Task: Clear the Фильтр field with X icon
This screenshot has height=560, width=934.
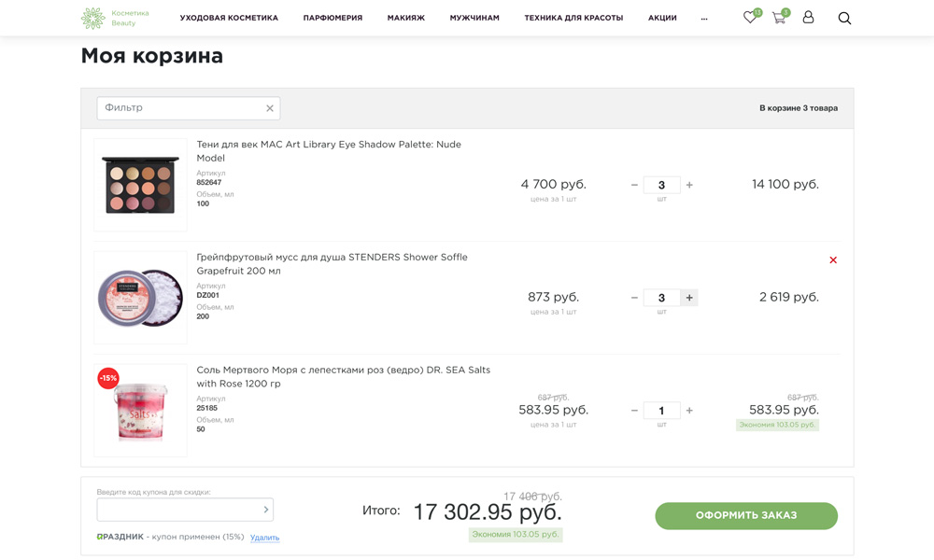Action: (270, 108)
